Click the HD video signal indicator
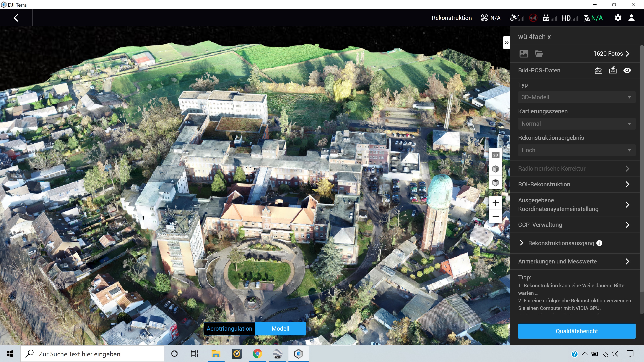644x362 pixels. coord(570,18)
